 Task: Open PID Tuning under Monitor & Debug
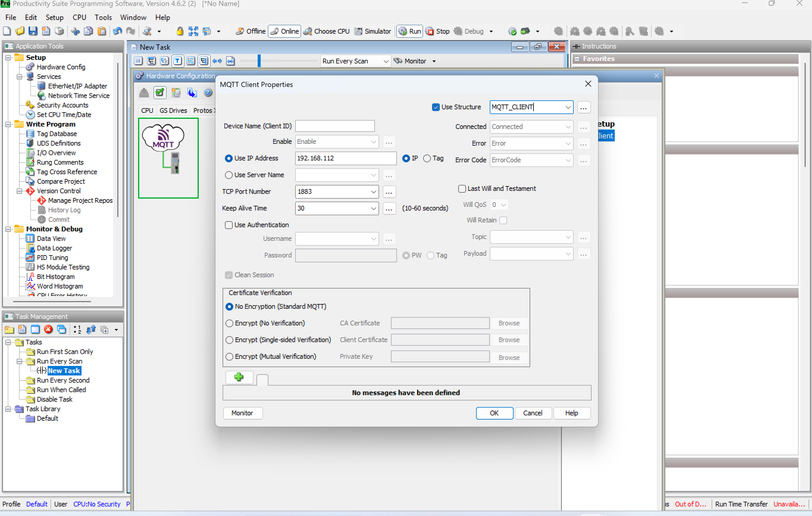[x=52, y=258]
